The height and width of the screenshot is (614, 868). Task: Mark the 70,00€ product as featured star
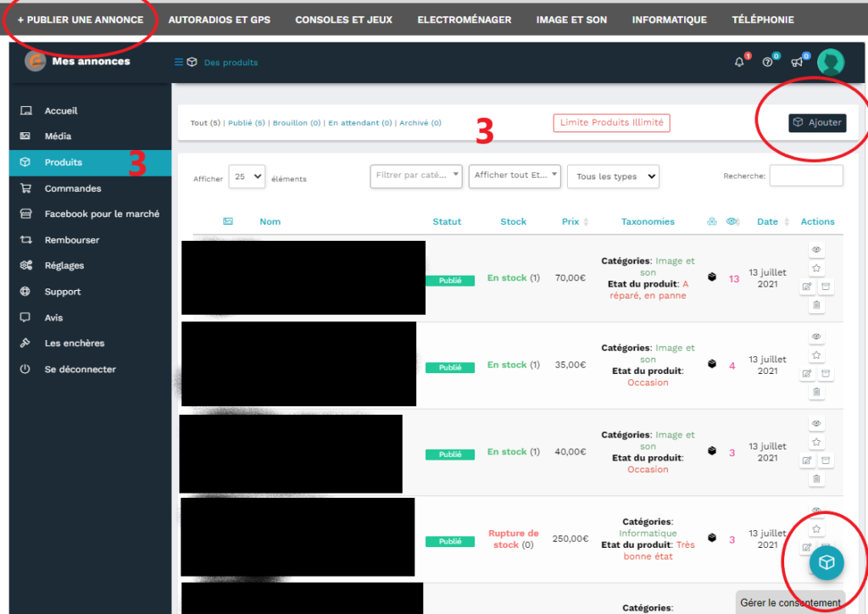pyautogui.click(x=816, y=269)
